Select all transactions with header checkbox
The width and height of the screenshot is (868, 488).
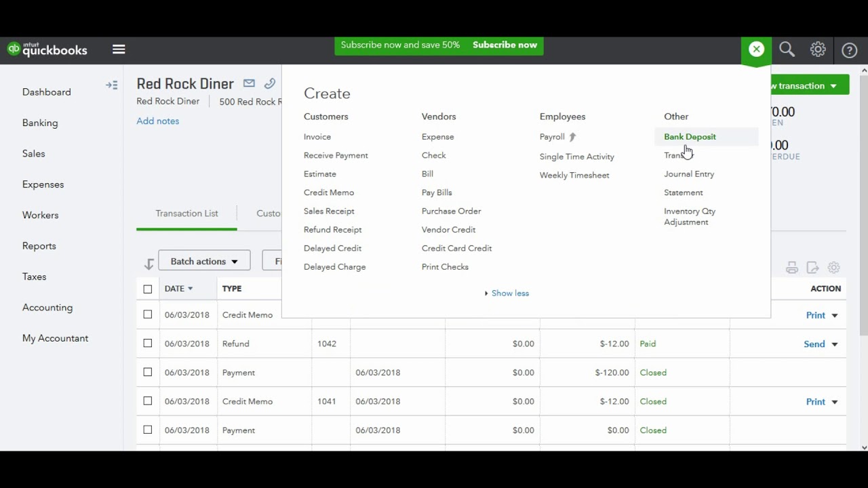click(x=148, y=289)
